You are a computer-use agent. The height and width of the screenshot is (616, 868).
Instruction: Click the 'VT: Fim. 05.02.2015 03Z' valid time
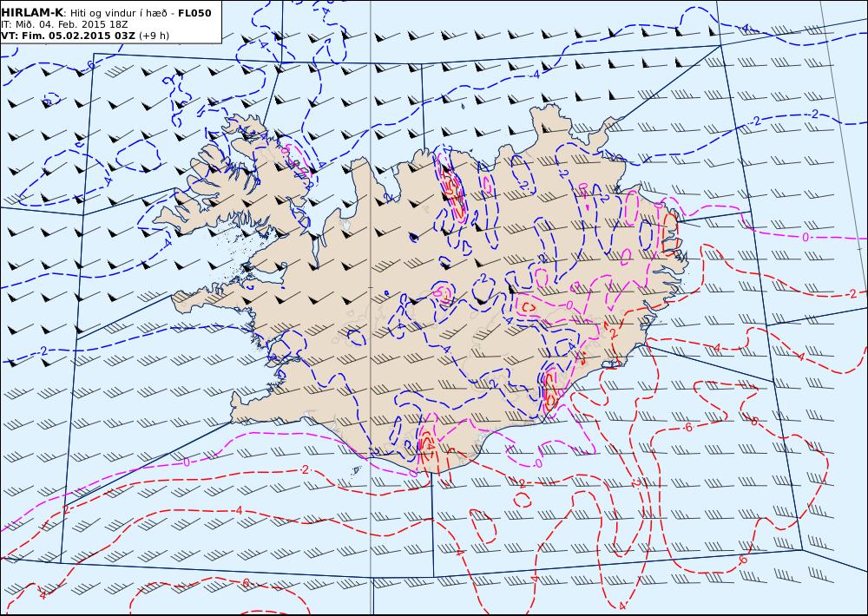(x=68, y=36)
